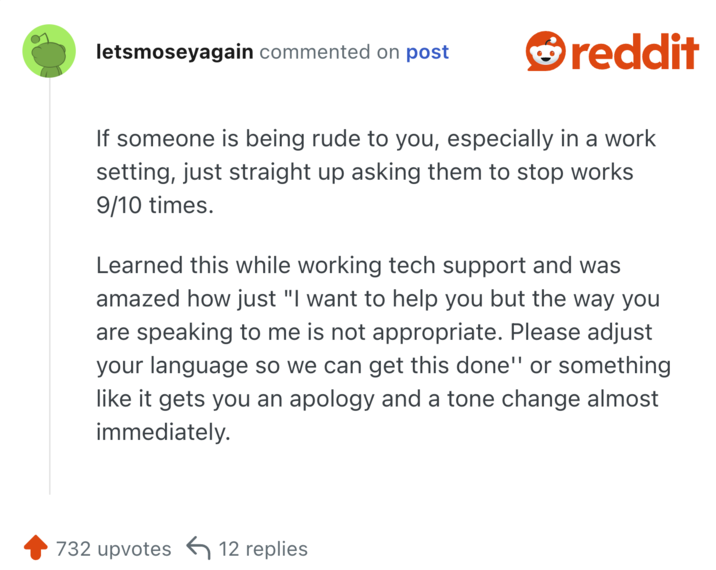Click the green Snoo user avatar
This screenshot has height=570, width=716.
click(x=49, y=52)
